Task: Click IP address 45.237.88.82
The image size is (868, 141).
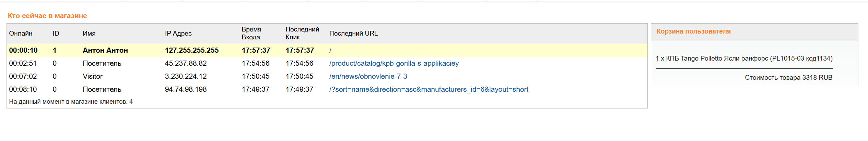Action: (186, 63)
